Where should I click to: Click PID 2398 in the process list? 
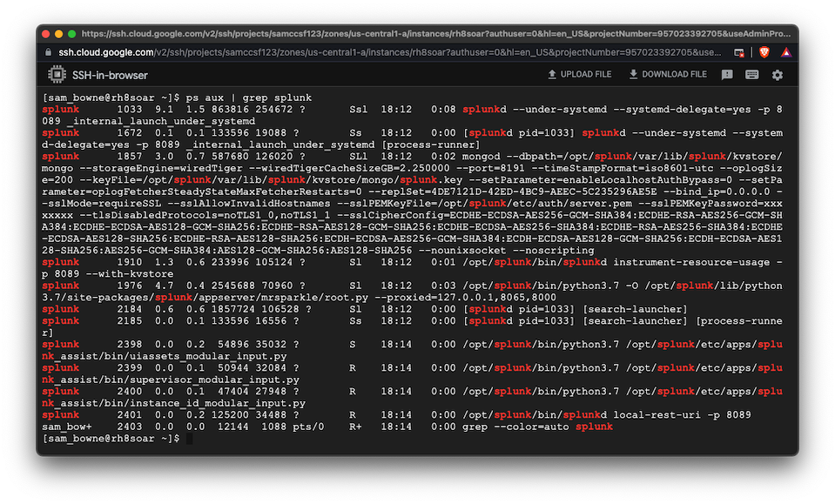130,345
